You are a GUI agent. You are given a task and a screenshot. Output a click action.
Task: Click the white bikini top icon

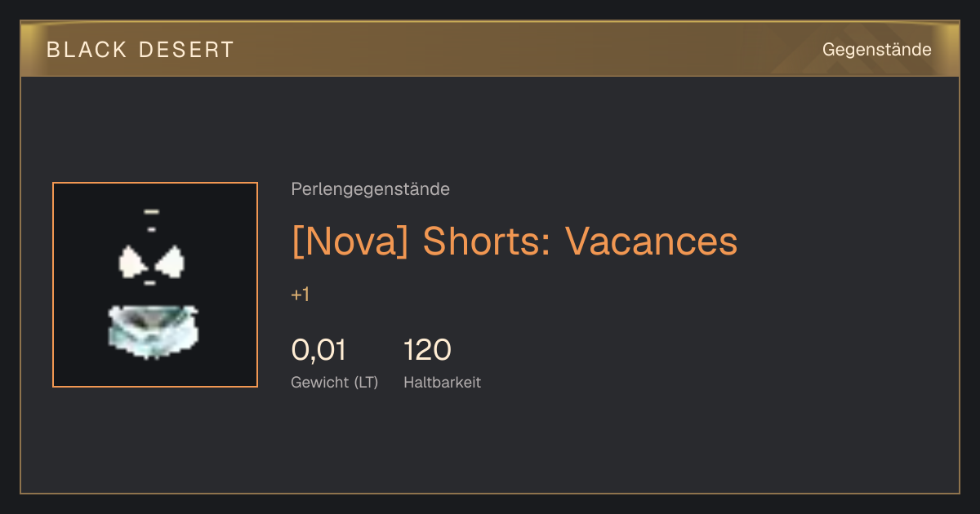151,262
